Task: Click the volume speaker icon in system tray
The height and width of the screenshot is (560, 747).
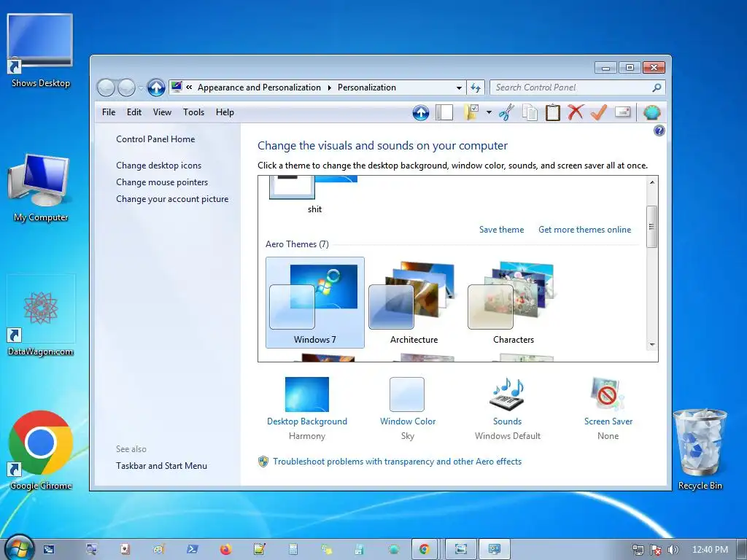Action: [x=673, y=550]
